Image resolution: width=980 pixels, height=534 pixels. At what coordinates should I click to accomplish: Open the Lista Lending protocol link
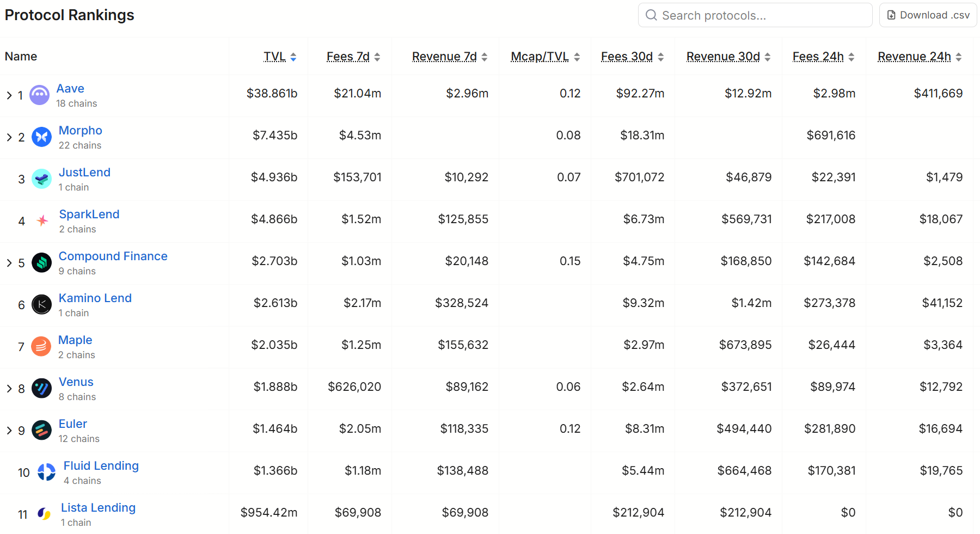98,508
